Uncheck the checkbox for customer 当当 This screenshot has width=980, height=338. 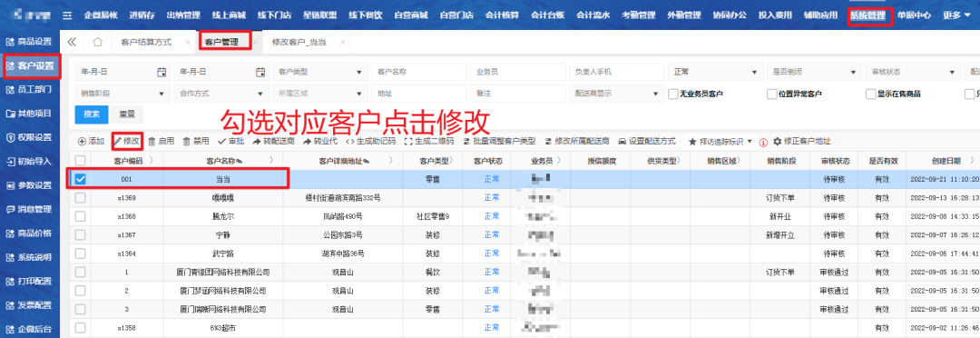pos(80,179)
